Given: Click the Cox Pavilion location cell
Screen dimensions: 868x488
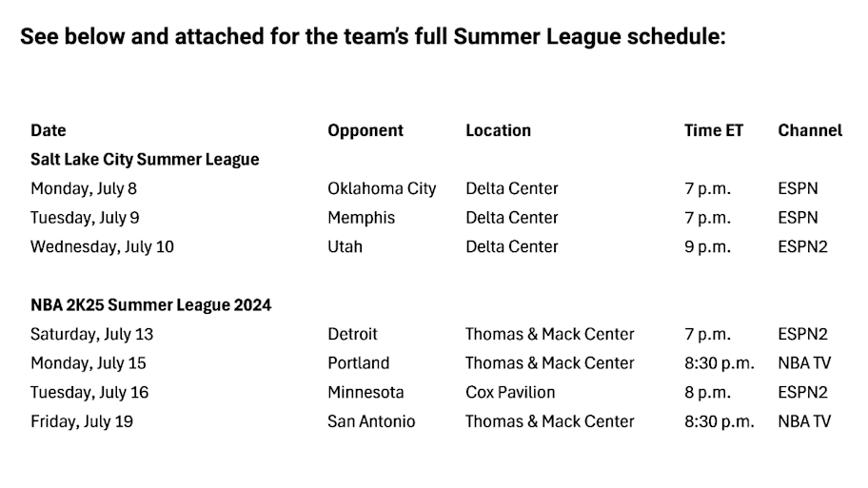Looking at the screenshot, I should coord(510,392).
